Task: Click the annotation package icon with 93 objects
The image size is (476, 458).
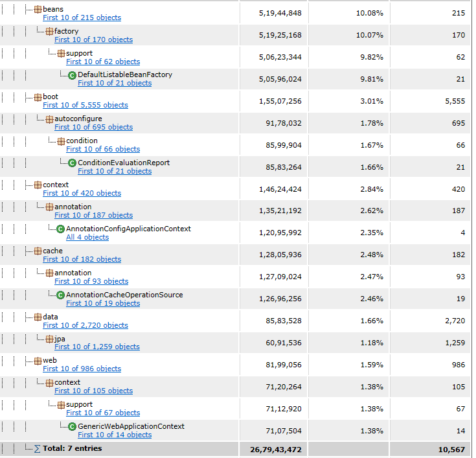Action: pos(49,273)
